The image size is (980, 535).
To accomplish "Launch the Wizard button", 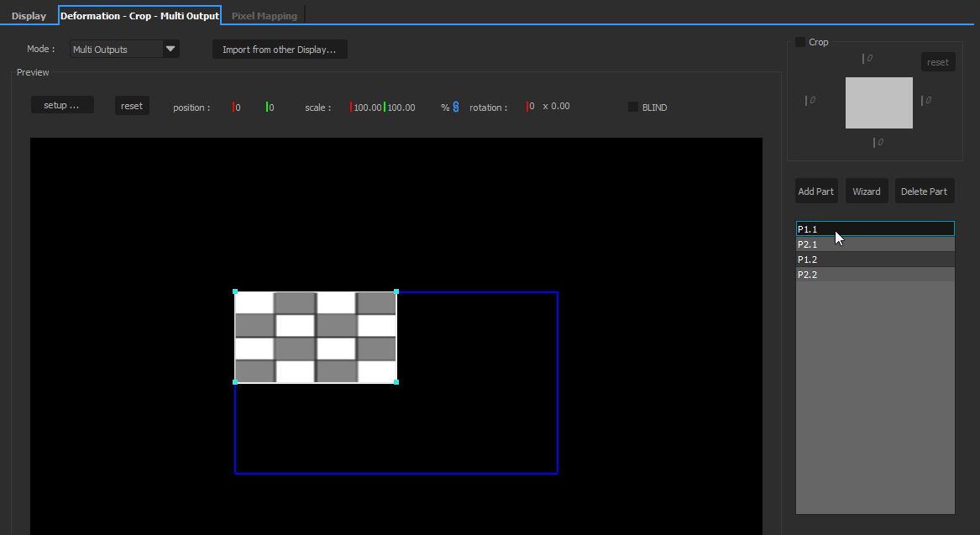I will tap(866, 191).
